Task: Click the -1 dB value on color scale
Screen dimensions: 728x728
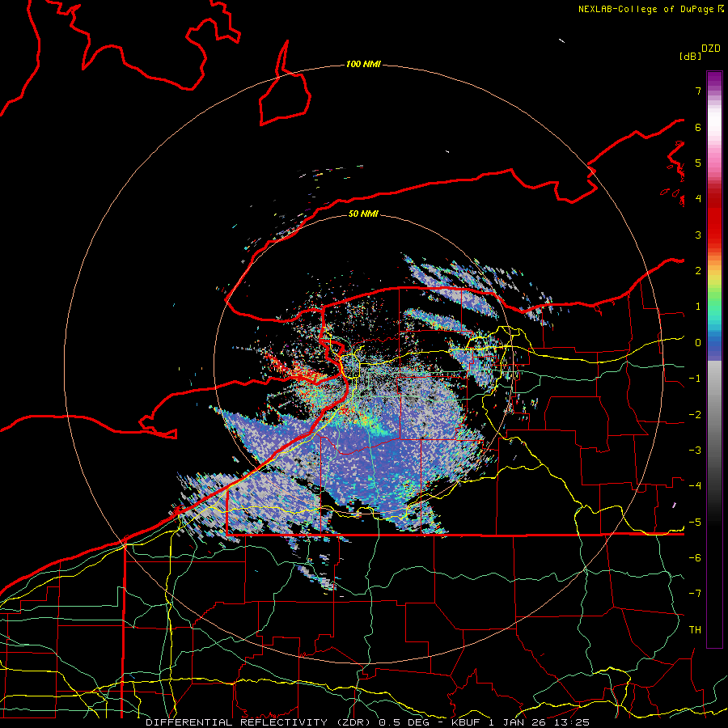Action: click(695, 379)
